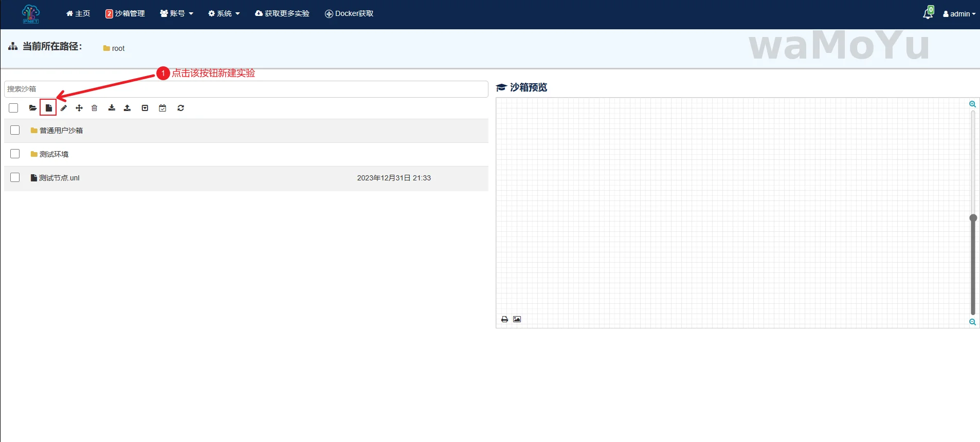Expand the 系统 dropdown menu
This screenshot has width=980, height=442.
click(224, 13)
